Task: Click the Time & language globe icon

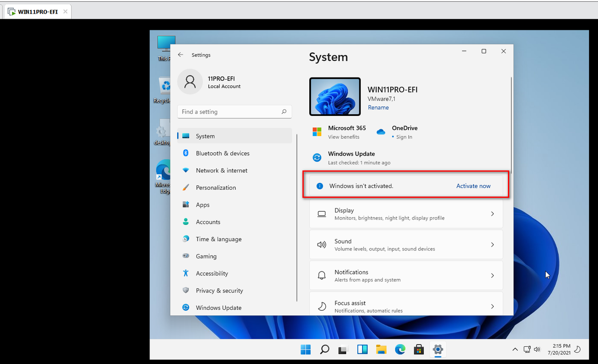Action: pos(185,239)
